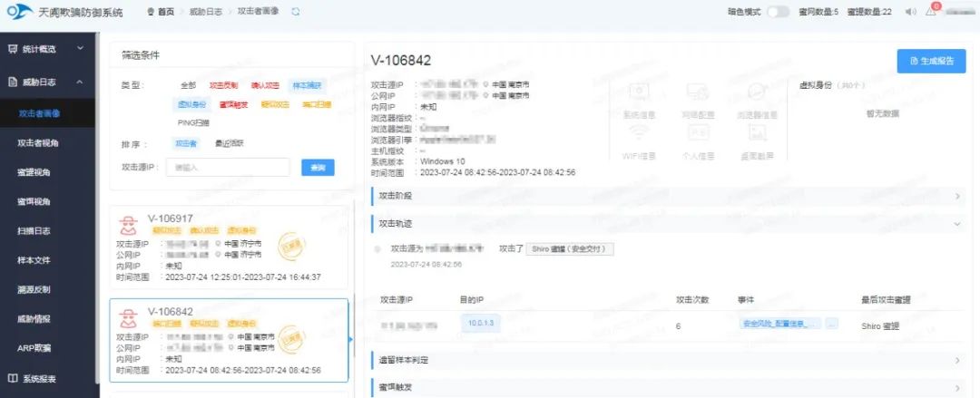This screenshot has width=980, height=398.
Task: Click the 生成报告 button
Action: click(931, 61)
